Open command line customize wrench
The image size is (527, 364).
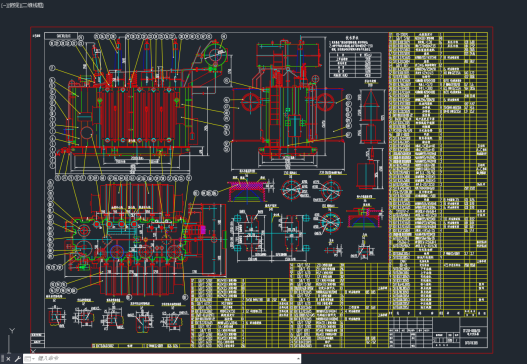pyautogui.click(x=17, y=359)
